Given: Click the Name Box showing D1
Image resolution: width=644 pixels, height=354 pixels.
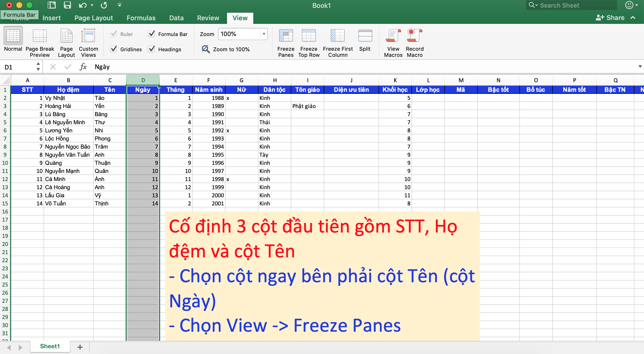Looking at the screenshot, I should tap(18, 67).
